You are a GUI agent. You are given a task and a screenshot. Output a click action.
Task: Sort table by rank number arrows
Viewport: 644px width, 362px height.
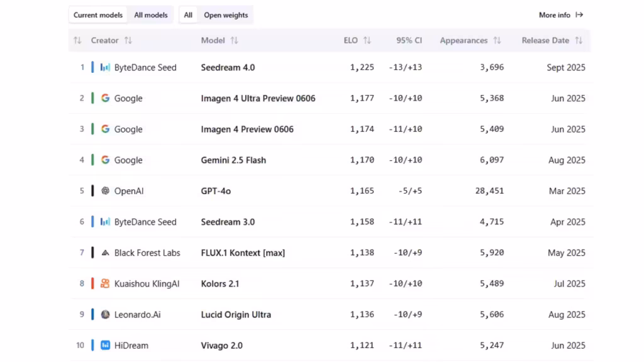[77, 40]
